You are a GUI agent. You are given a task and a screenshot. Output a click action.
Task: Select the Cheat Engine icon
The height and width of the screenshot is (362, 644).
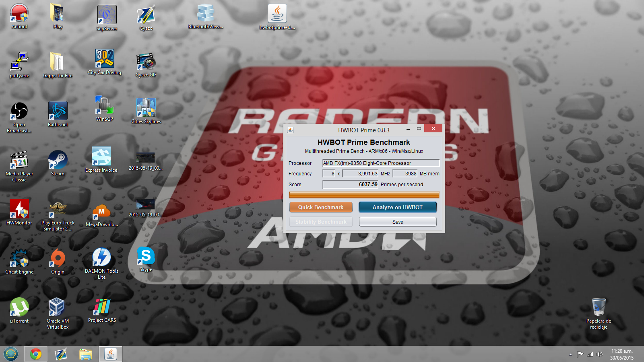19,261
